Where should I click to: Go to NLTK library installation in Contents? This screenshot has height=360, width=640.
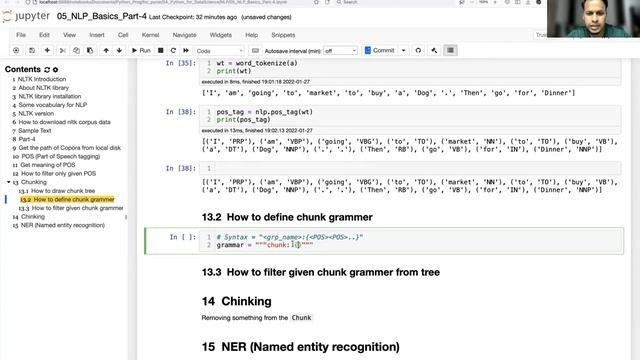point(49,96)
